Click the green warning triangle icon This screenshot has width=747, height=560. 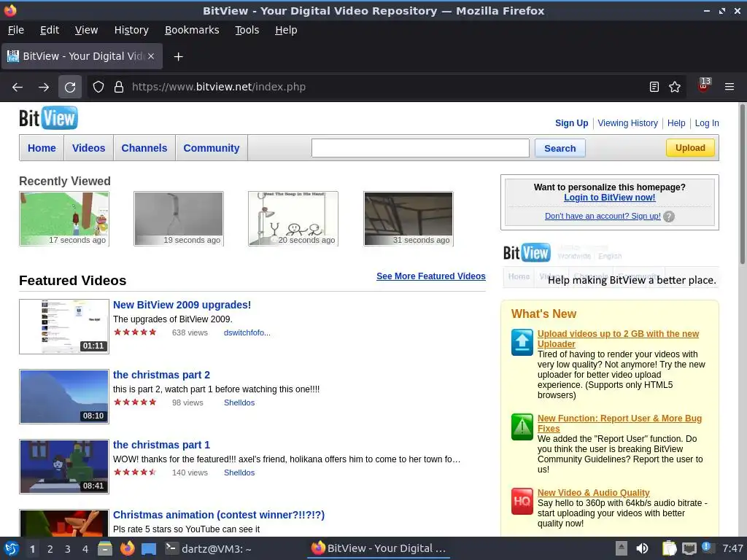(522, 427)
